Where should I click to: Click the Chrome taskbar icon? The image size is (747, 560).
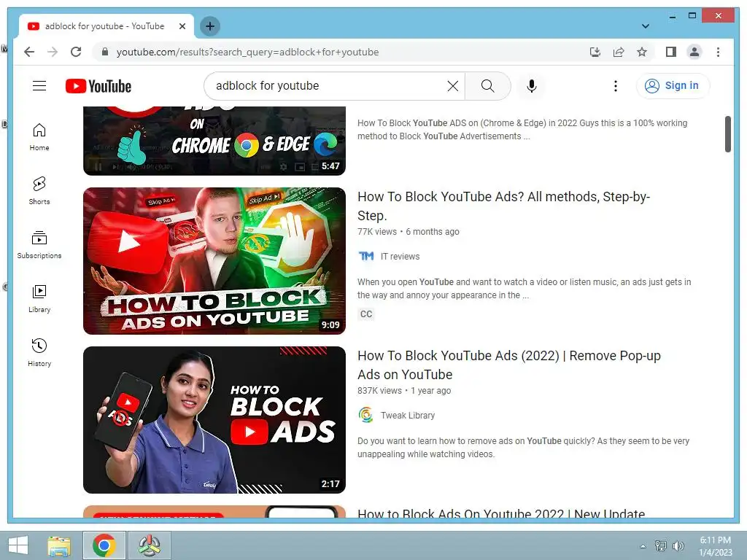104,545
